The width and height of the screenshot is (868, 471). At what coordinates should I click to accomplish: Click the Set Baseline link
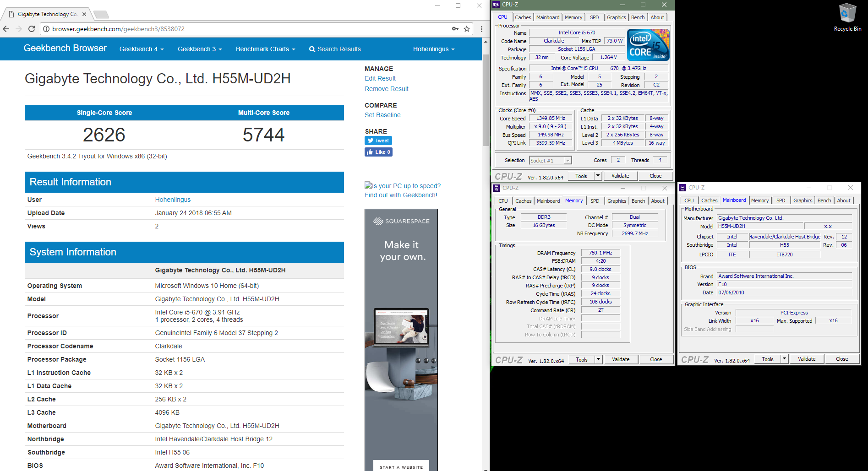click(x=382, y=115)
